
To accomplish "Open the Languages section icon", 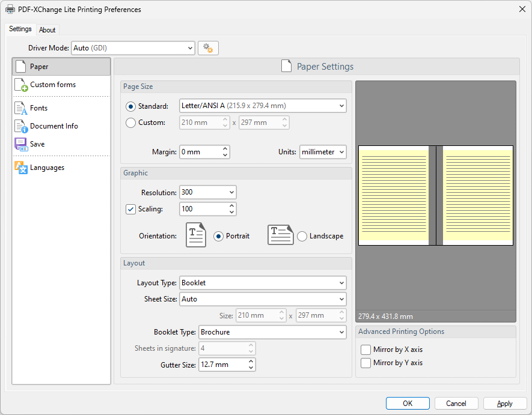I will (x=21, y=168).
